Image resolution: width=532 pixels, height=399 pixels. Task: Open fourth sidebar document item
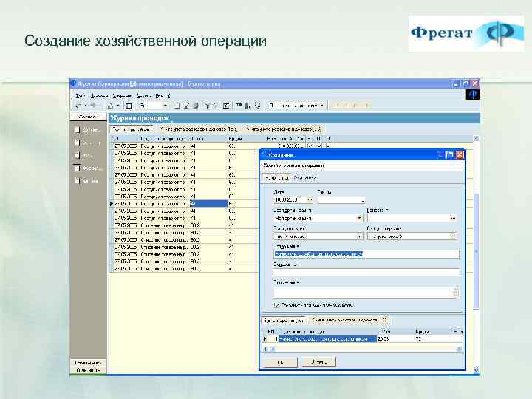87,168
